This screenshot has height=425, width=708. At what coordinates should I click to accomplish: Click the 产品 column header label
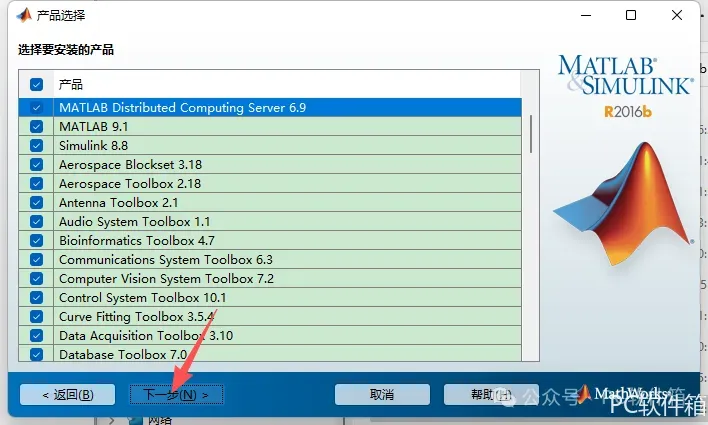click(x=70, y=84)
